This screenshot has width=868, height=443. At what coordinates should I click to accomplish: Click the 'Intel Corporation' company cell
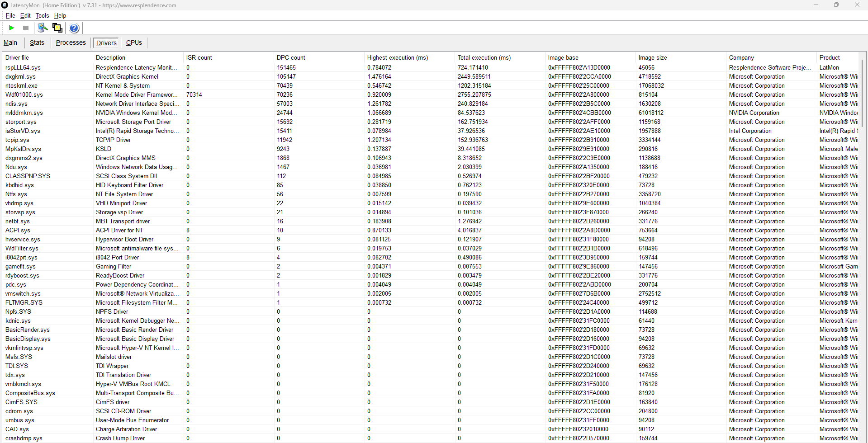750,131
